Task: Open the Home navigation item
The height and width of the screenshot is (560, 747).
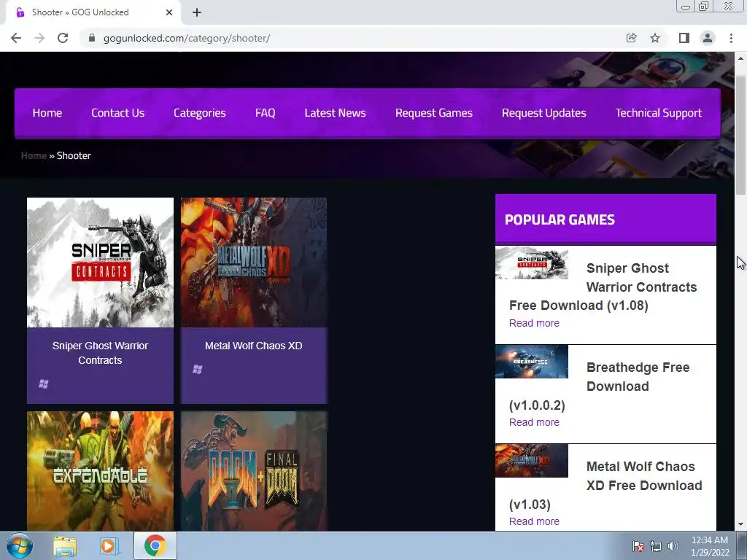Action: click(x=47, y=113)
